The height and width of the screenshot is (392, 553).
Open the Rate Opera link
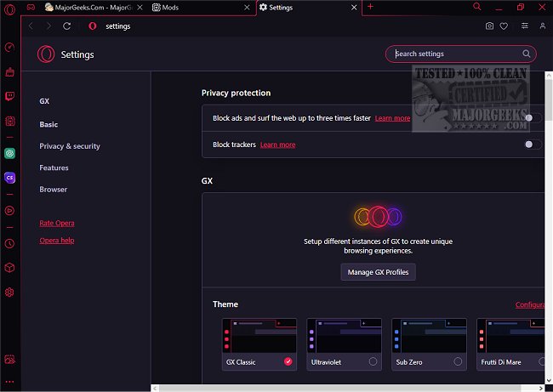(x=57, y=223)
